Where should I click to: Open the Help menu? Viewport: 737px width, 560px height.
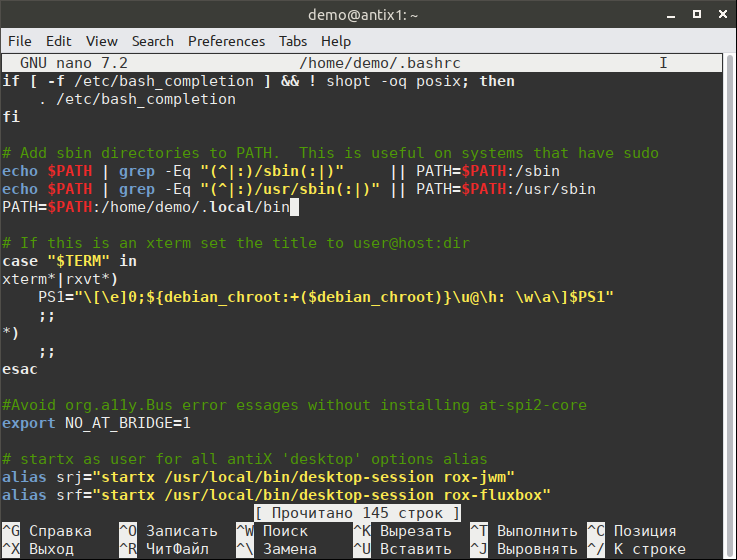click(x=336, y=41)
